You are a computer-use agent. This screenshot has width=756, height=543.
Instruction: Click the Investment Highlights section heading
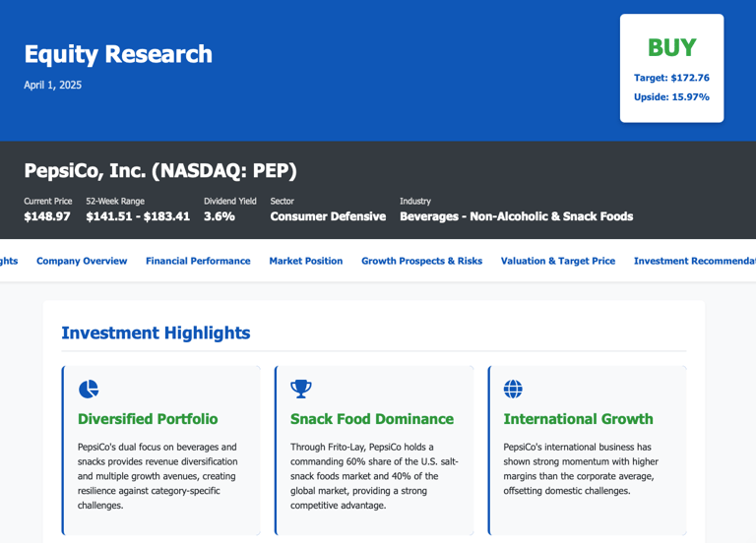[x=156, y=332]
